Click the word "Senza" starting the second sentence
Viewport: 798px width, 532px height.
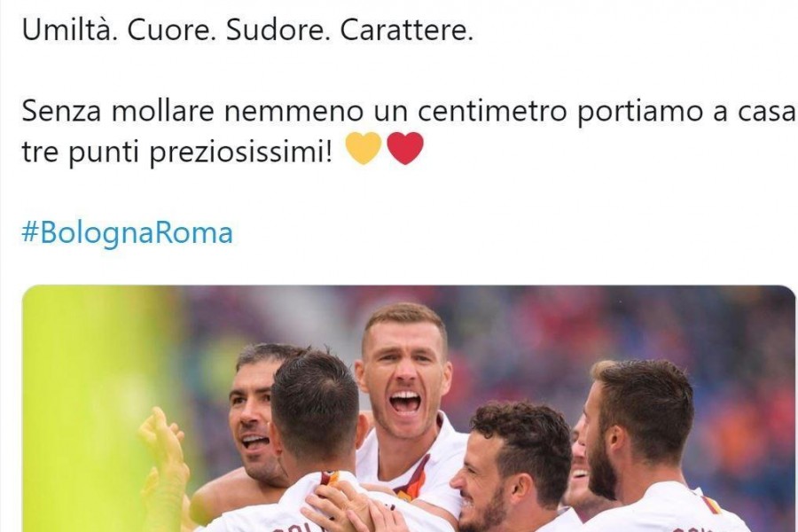[61, 113]
